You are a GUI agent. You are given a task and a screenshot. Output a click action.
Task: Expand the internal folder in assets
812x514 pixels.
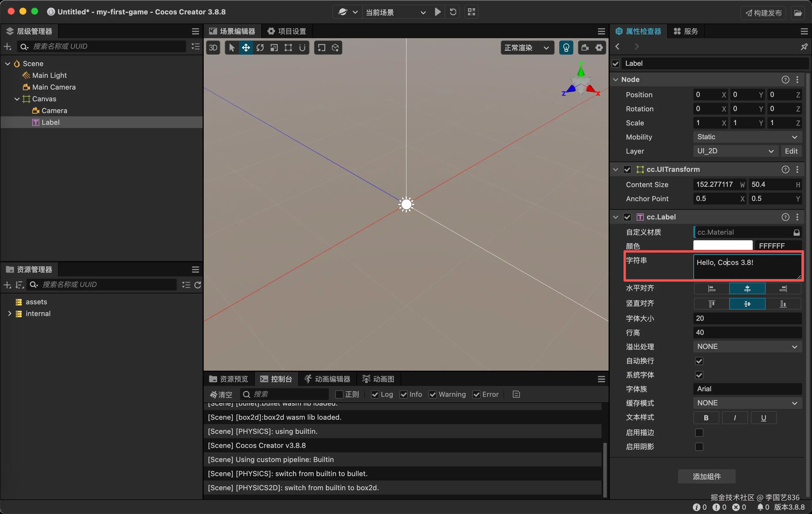(9, 313)
